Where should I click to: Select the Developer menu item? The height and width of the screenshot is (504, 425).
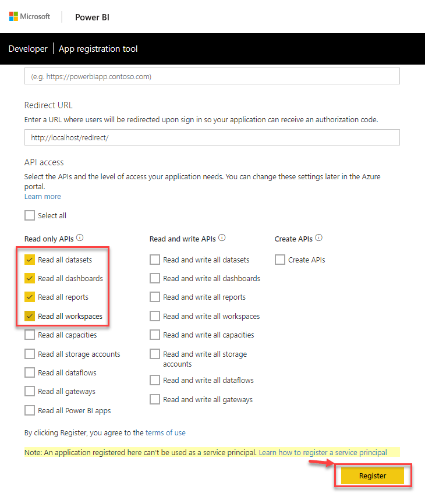(x=27, y=49)
